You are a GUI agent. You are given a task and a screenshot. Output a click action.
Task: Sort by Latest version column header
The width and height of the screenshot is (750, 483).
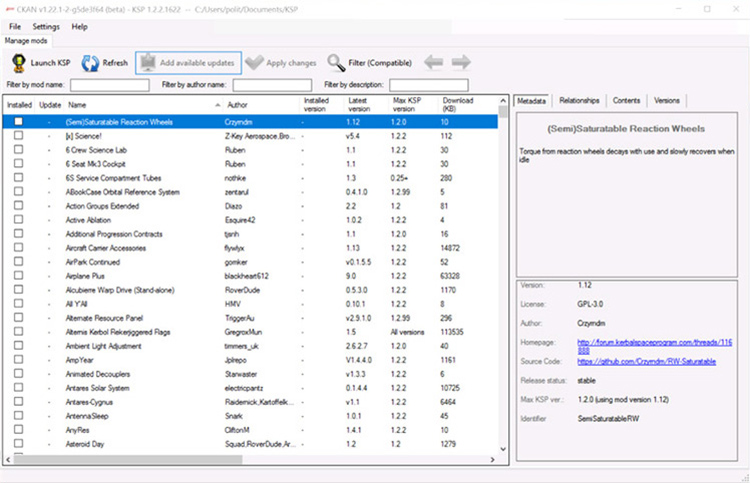(x=365, y=105)
